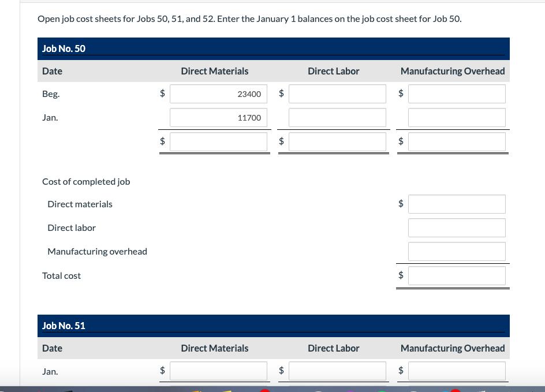Select the Jan. Direct Labor field for Job 50
This screenshot has width=545, height=392.
(x=337, y=117)
